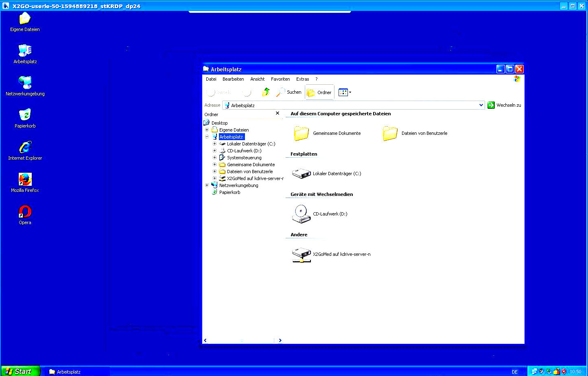Open the Suchen search tool
Image resolution: width=588 pixels, height=376 pixels.
[289, 92]
